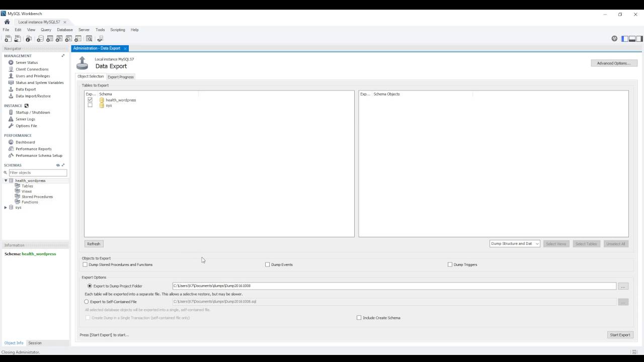Open Data Export in navigator
This screenshot has height=362, width=644.
pyautogui.click(x=26, y=89)
